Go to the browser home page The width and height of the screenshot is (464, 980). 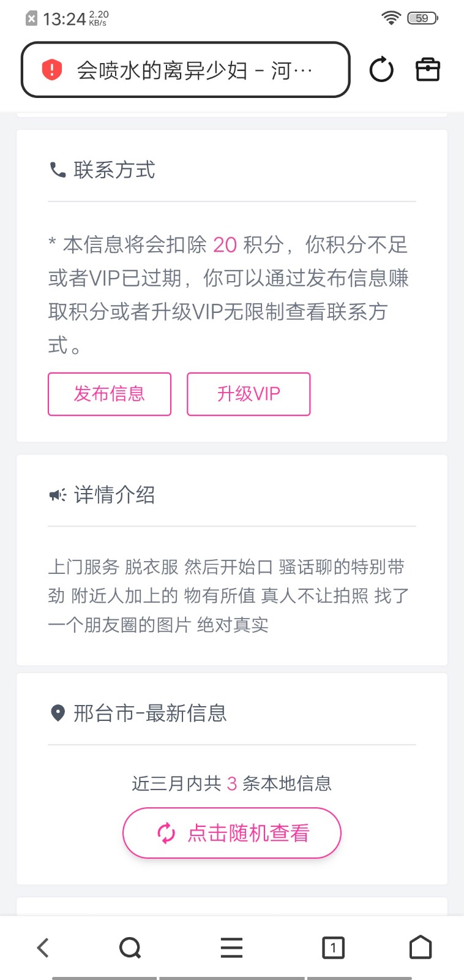coord(421,947)
